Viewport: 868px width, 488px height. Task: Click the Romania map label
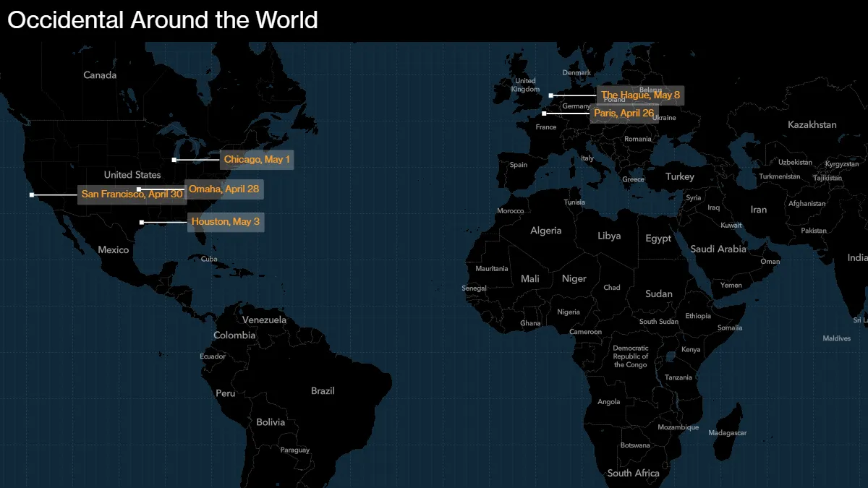638,140
